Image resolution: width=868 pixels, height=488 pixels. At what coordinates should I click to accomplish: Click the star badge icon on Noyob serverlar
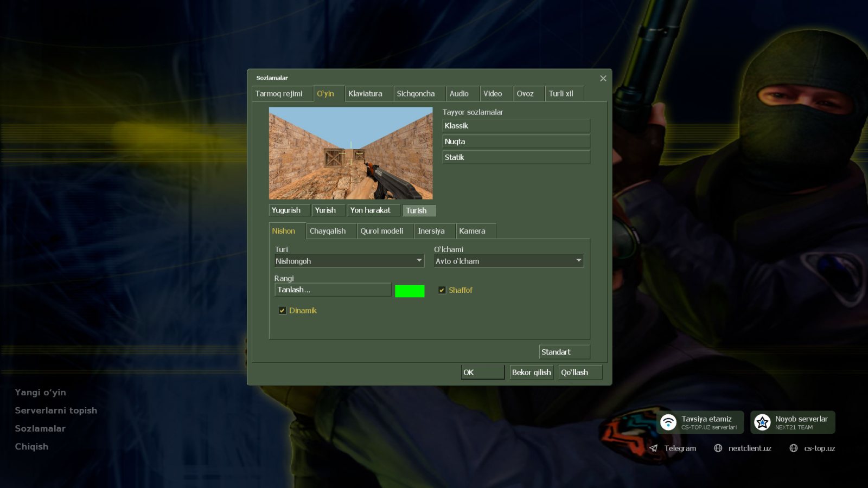point(762,422)
